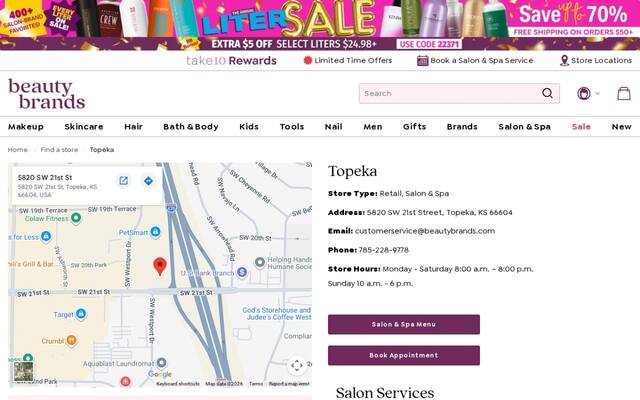Open the Tools menu

292,127
